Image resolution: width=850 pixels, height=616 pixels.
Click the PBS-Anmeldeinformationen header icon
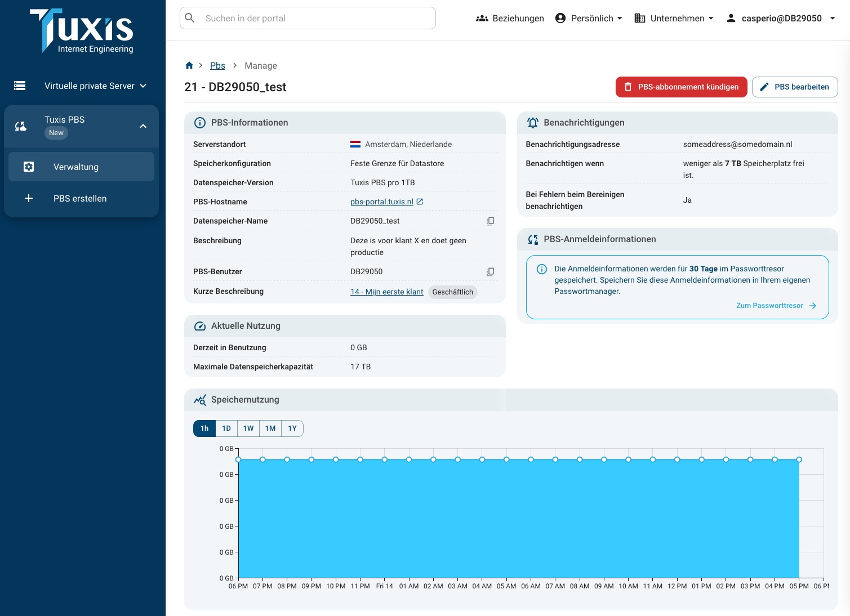coord(532,239)
